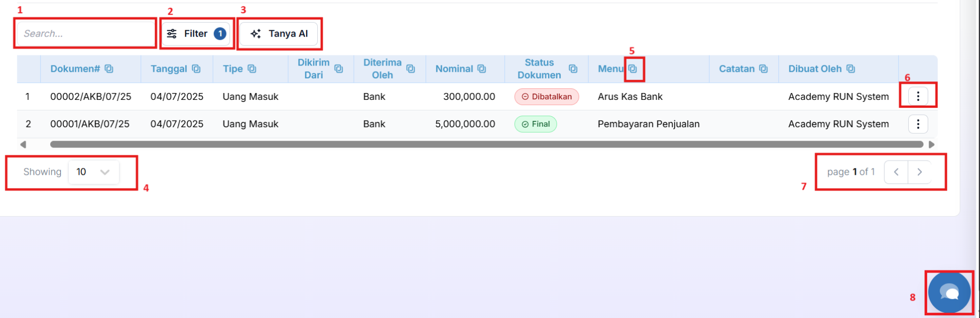
Task: Click the copy icon beside Menu header
Action: 633,69
